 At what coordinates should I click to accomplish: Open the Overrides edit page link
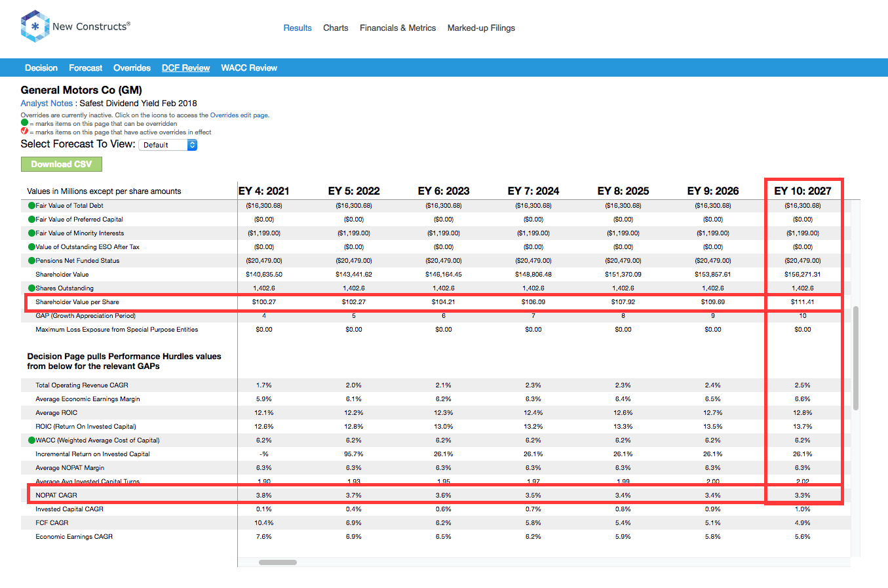[x=239, y=115]
